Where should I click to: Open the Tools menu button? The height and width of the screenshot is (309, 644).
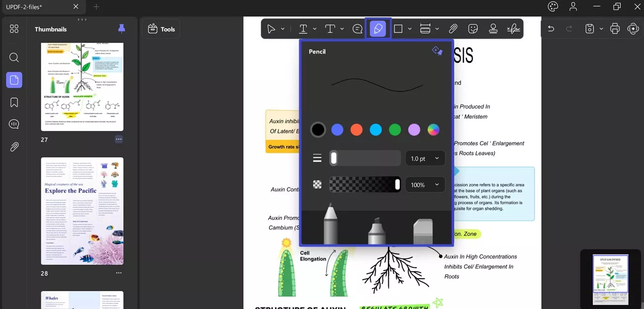(161, 29)
